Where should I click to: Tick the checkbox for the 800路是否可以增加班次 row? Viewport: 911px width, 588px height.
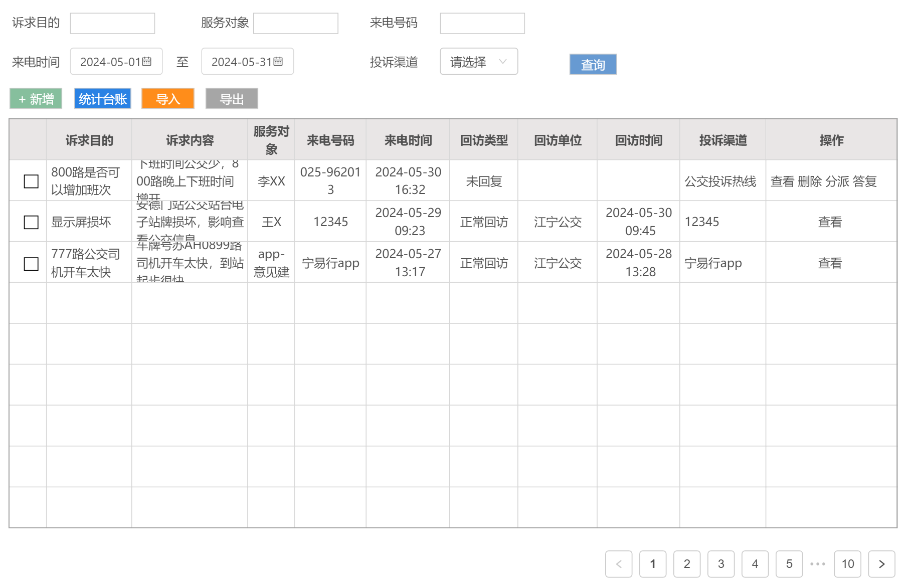[31, 181]
